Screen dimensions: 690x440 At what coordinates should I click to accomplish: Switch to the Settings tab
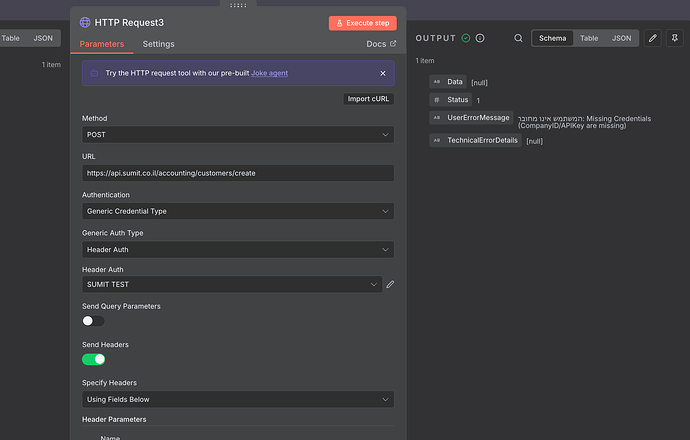[x=158, y=44]
